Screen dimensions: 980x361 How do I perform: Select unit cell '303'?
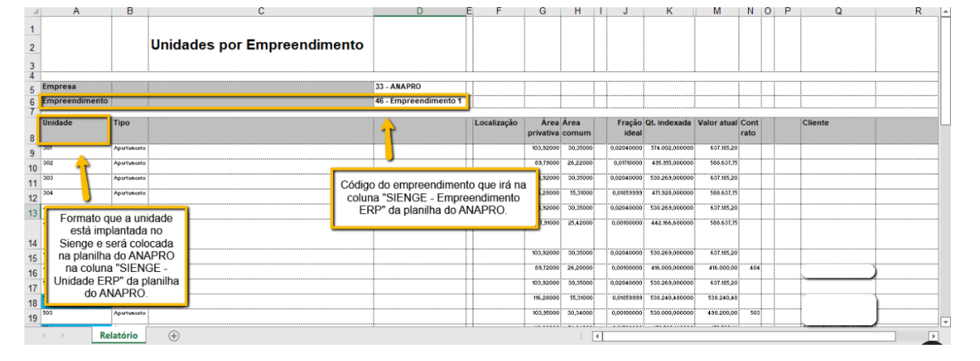(75, 182)
